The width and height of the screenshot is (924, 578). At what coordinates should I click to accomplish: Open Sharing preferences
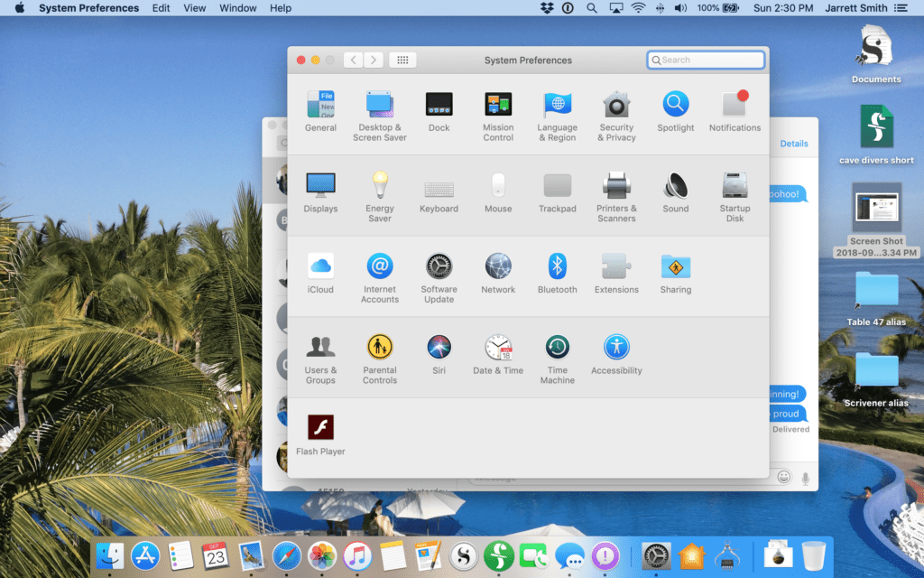click(675, 273)
